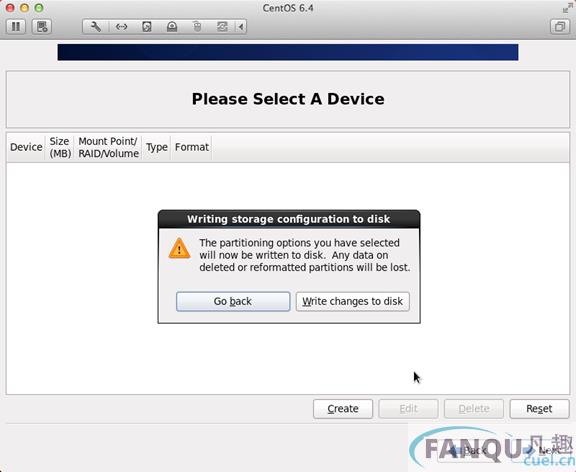This screenshot has height=472, width=576.
Task: Toggle full screen arrows icon
Action: 567,8
